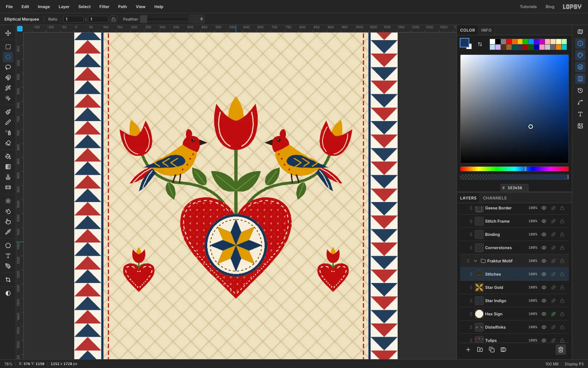This screenshot has height=368, width=588.
Task: Hide the Star Gold layer
Action: tap(544, 287)
